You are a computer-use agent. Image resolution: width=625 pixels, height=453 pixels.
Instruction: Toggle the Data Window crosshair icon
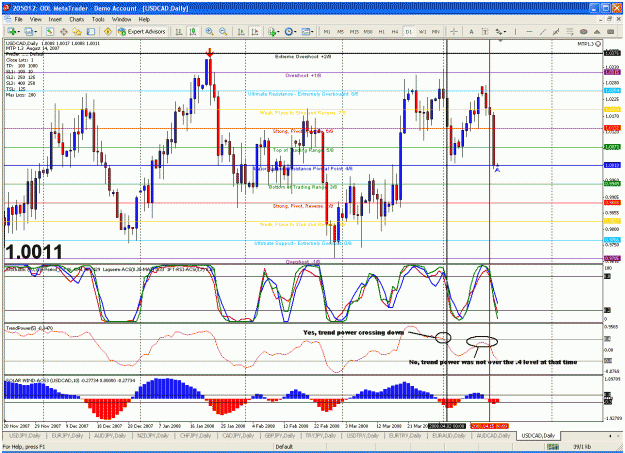63,32
